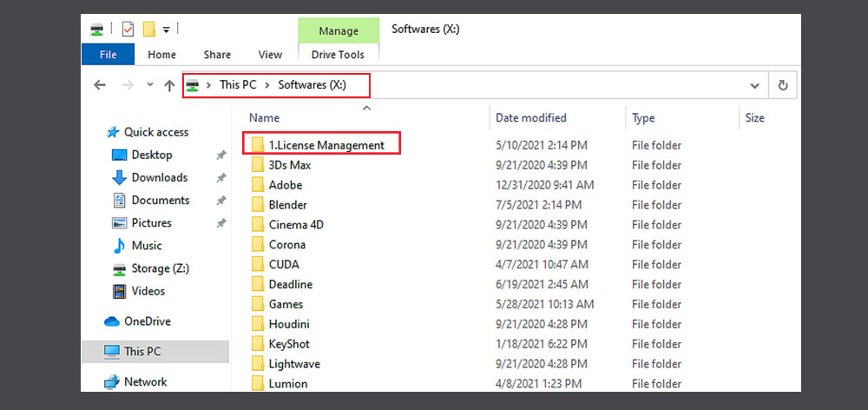Image resolution: width=868 pixels, height=410 pixels.
Task: Open Desktop in the navigation pane
Action: (152, 155)
